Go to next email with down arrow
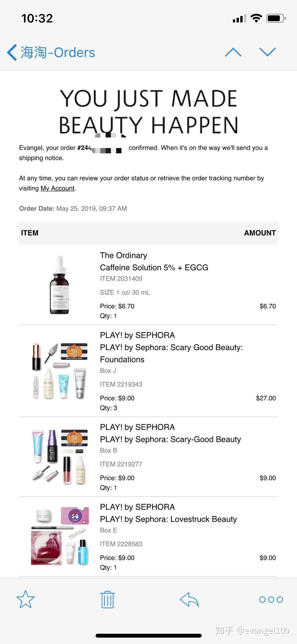The image size is (297, 644). (267, 52)
